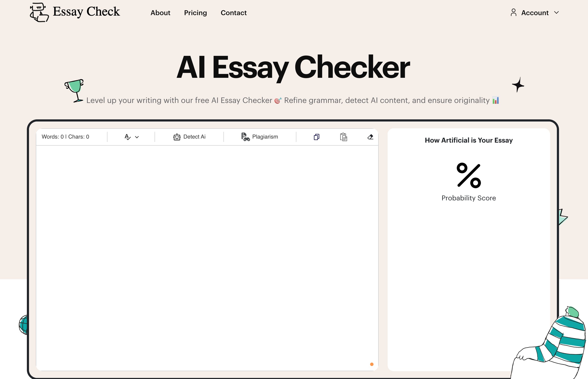Open the Pricing navigation menu item
Screen dimensions: 588x379
point(195,13)
